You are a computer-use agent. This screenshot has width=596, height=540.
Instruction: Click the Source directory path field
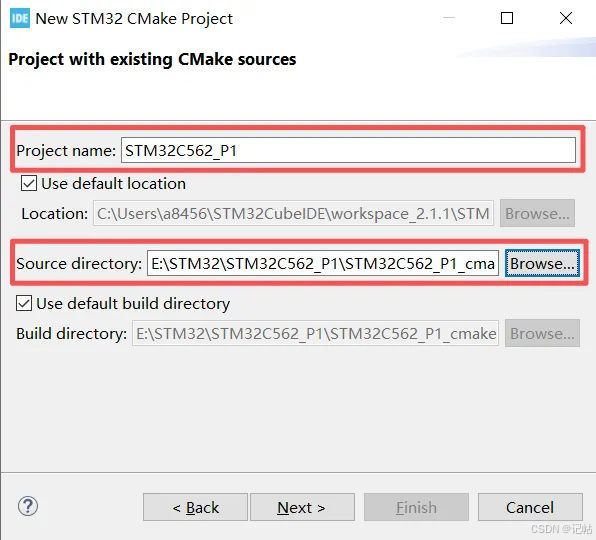(323, 263)
